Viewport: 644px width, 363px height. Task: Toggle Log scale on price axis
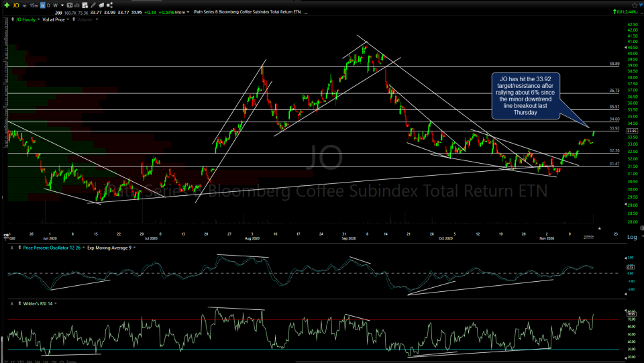(631, 237)
